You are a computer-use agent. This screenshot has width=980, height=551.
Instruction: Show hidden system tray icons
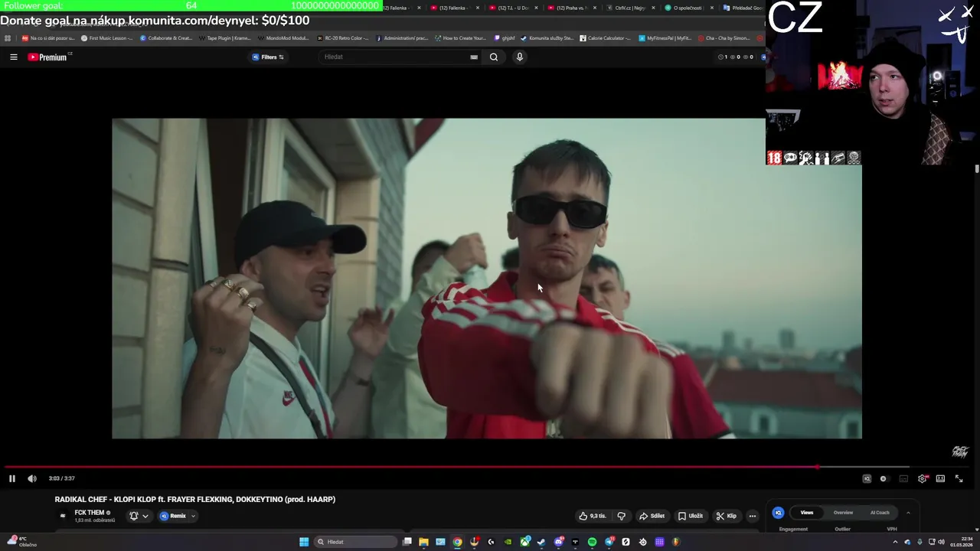pos(895,542)
